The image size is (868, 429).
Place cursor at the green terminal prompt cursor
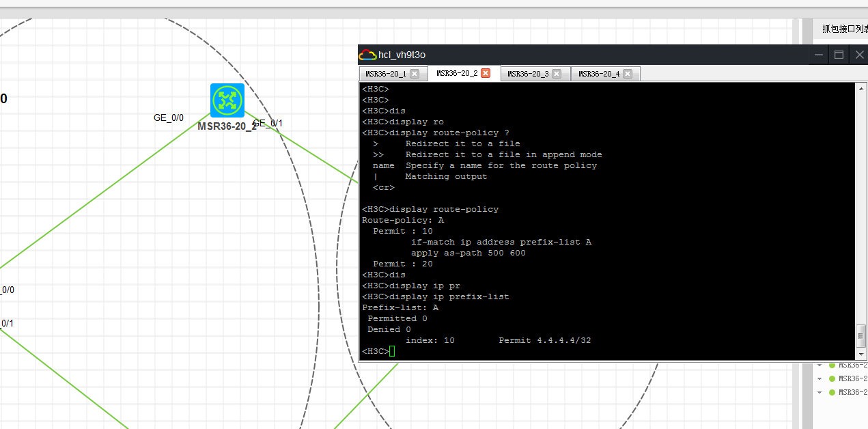tap(392, 351)
